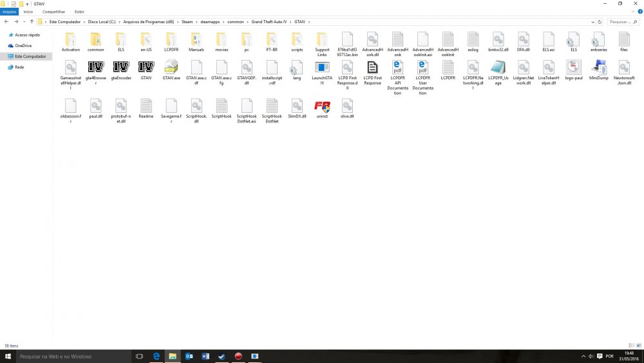This screenshot has height=363, width=644.
Task: Select the asilog text file
Action: tap(473, 42)
